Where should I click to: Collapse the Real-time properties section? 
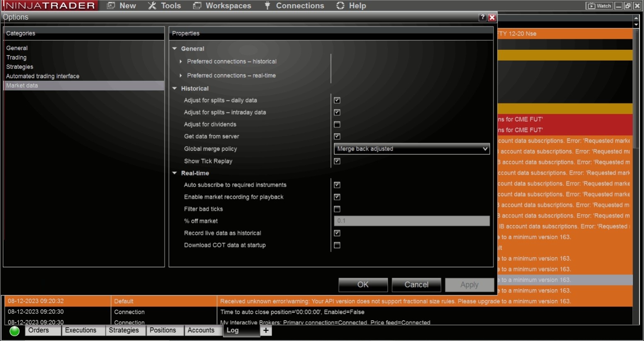(x=175, y=173)
